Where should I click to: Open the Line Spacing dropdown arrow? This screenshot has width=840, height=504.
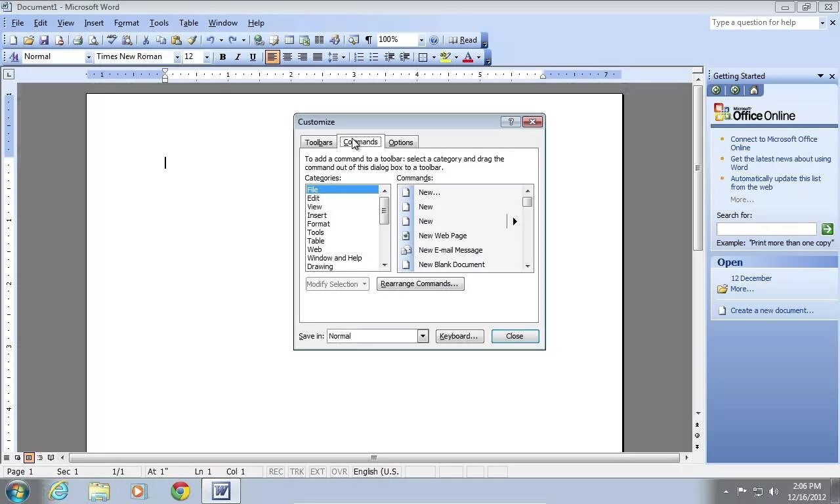tap(343, 57)
